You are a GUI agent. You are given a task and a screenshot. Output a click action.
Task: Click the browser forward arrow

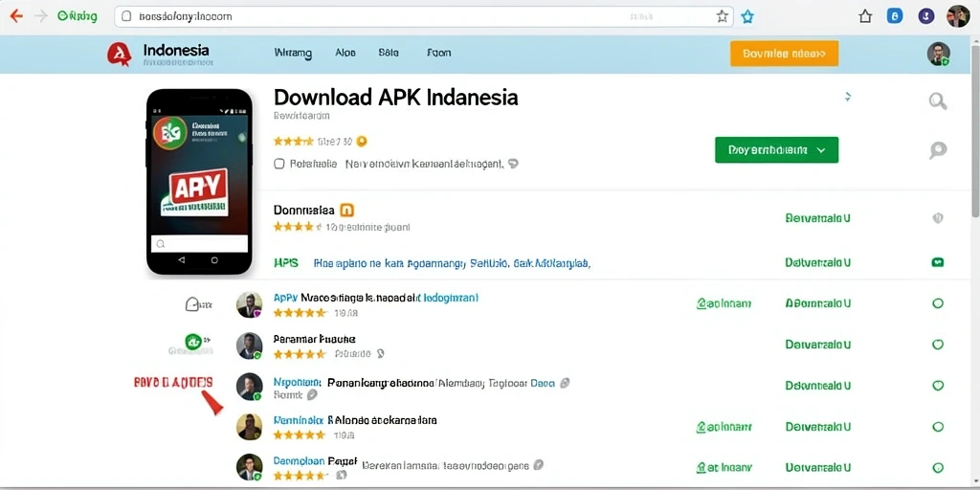pyautogui.click(x=41, y=16)
